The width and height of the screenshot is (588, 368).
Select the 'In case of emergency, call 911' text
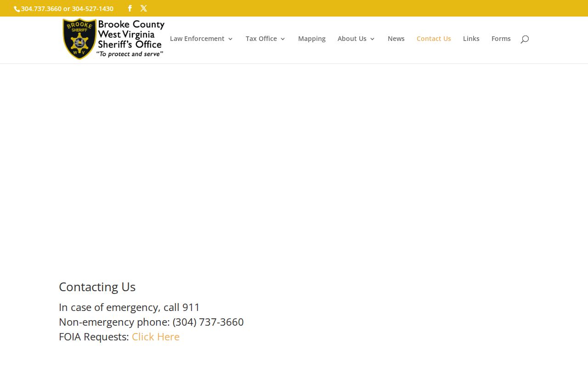click(x=130, y=307)
